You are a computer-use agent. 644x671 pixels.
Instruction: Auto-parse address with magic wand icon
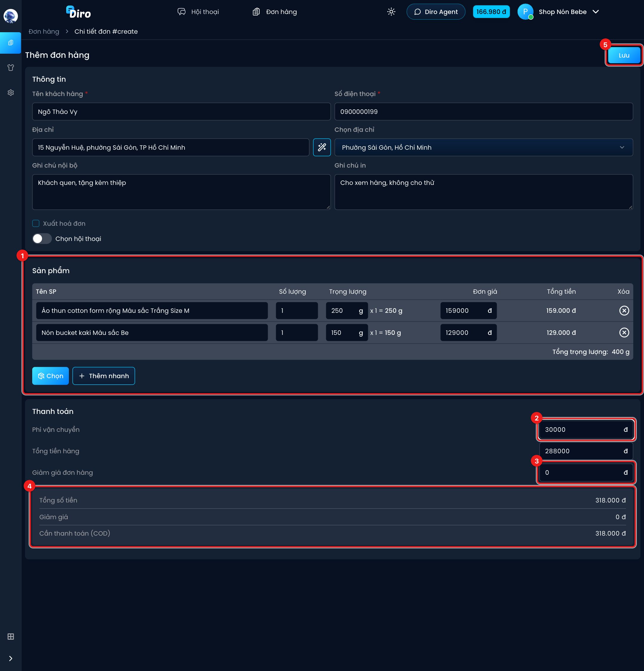322,147
